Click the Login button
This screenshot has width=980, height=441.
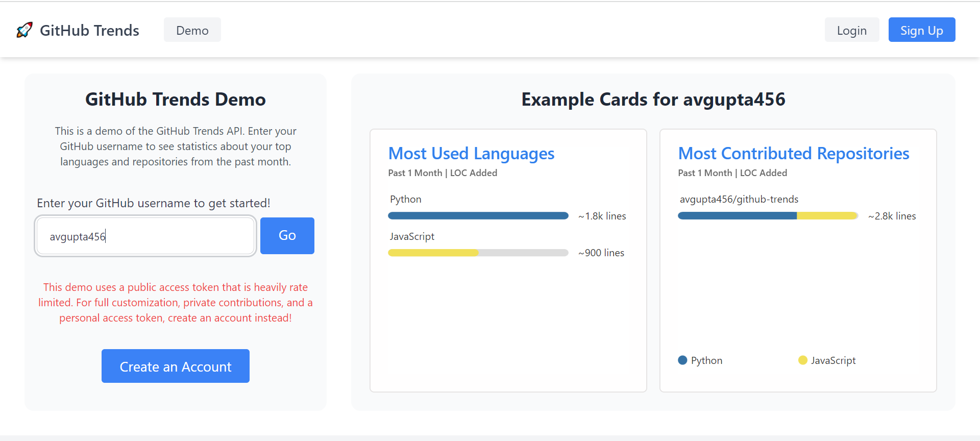coord(852,30)
